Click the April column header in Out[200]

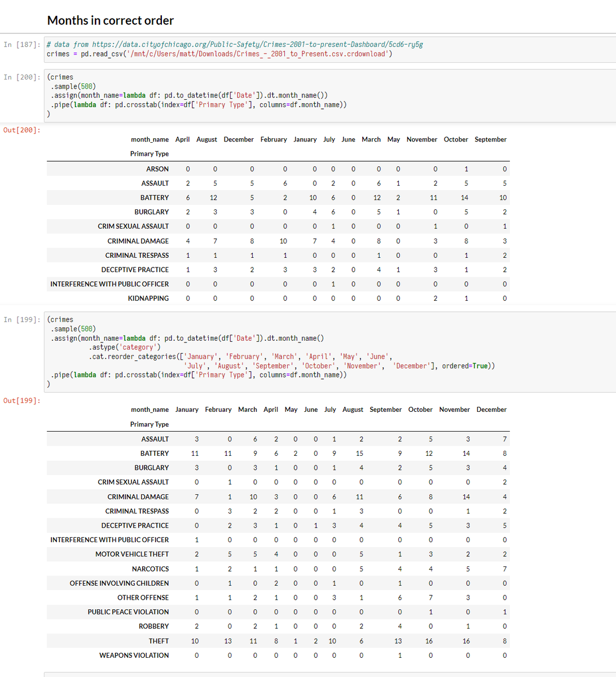pyautogui.click(x=182, y=139)
